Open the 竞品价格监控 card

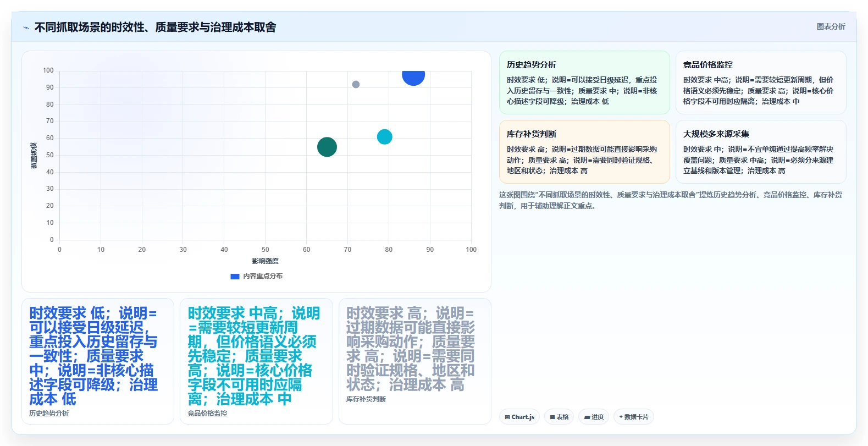(x=761, y=82)
